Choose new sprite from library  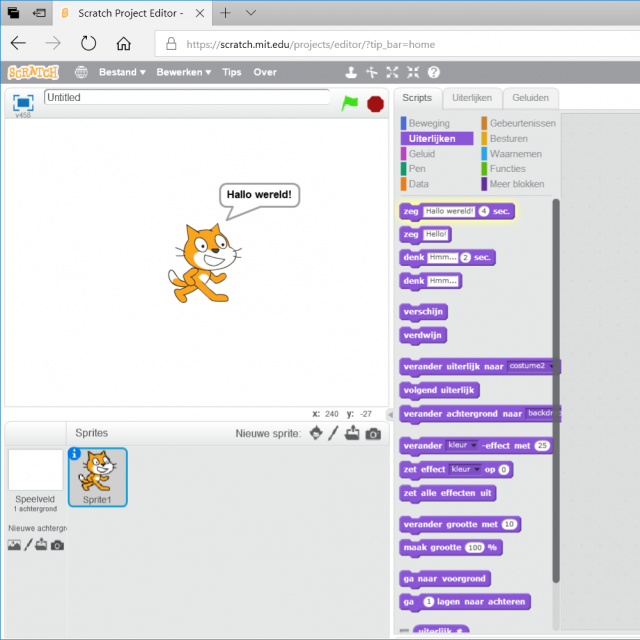point(316,433)
